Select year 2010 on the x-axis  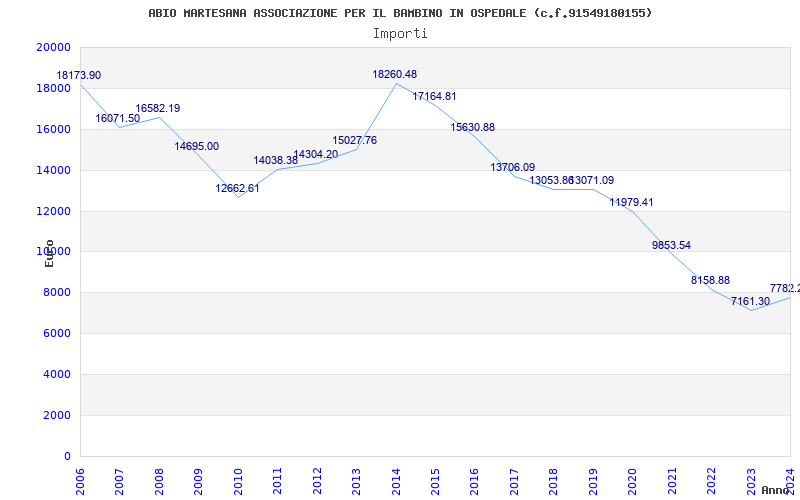coord(238,478)
